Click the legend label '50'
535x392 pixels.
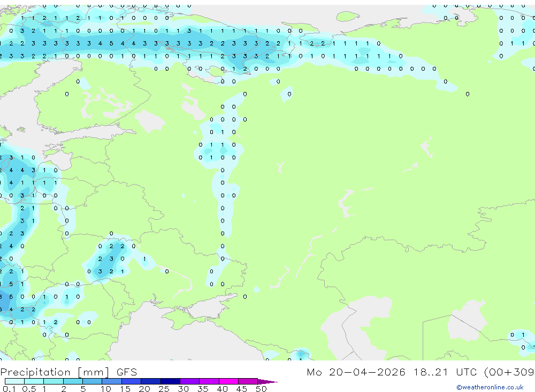pyautogui.click(x=261, y=389)
